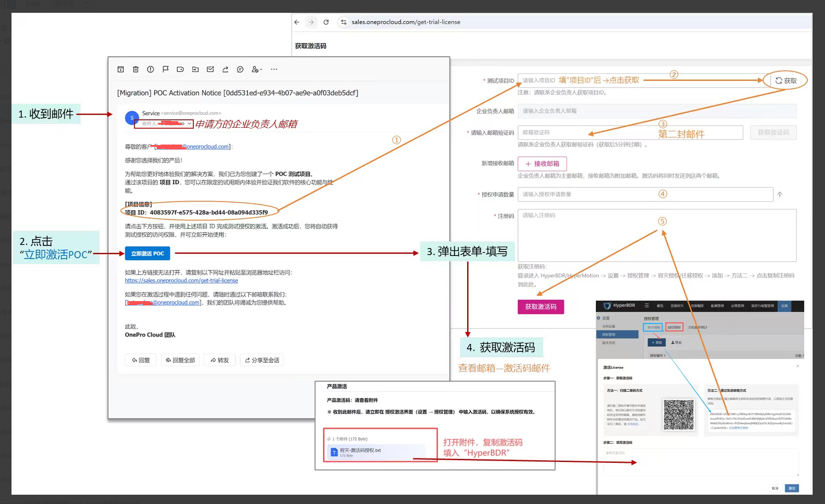Click the 立即激活 POC button

147,253
